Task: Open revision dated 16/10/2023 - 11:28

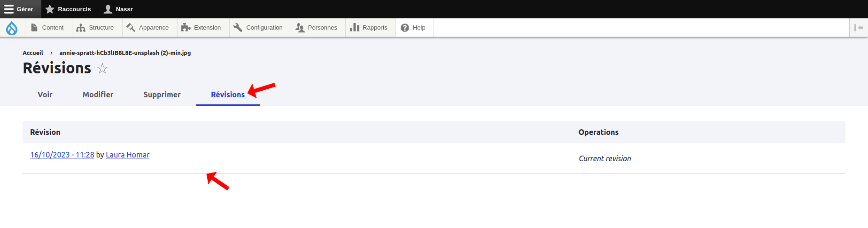Action: coord(62,155)
